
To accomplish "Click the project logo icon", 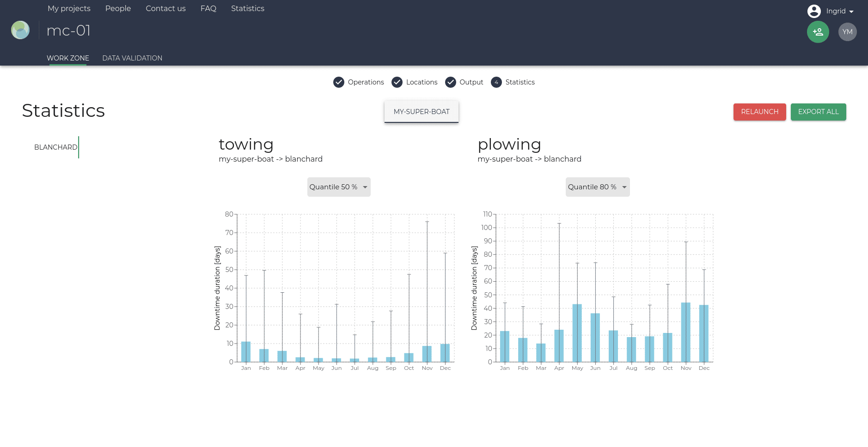I will [x=20, y=30].
